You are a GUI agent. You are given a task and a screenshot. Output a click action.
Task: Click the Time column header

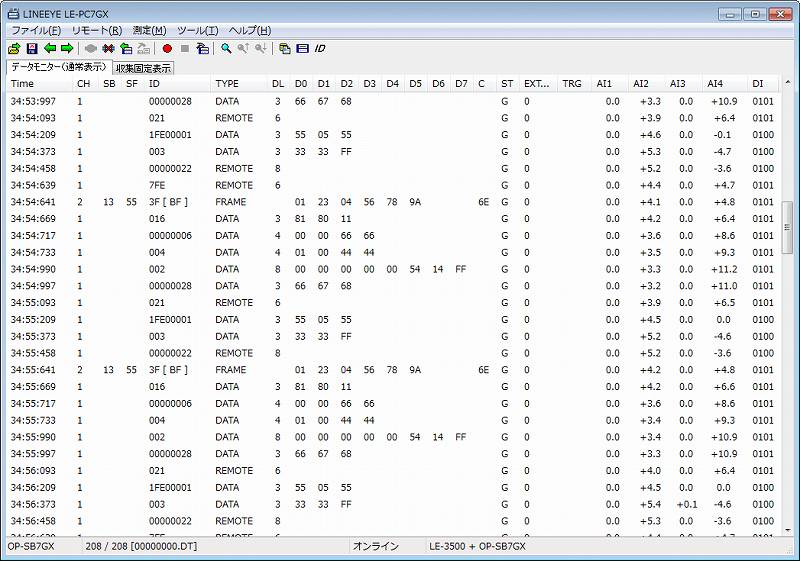(22, 84)
